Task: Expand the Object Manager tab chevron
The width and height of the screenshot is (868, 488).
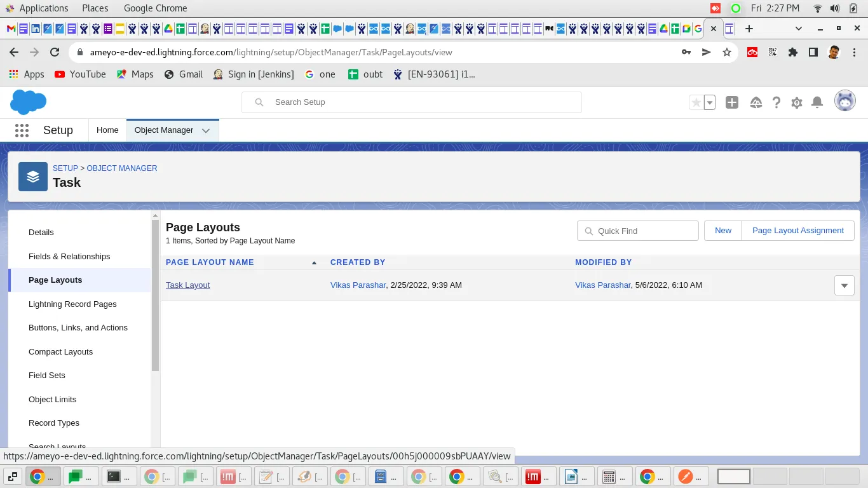Action: click(206, 130)
